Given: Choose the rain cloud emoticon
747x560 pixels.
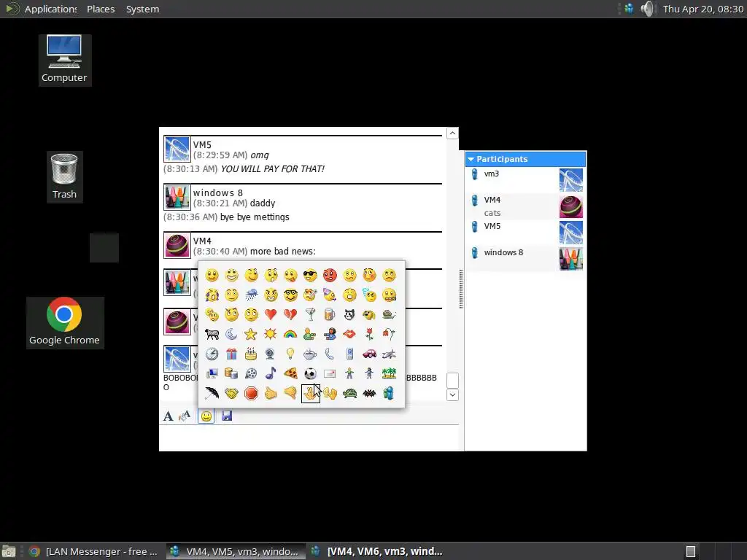Looking at the screenshot, I should tap(251, 295).
